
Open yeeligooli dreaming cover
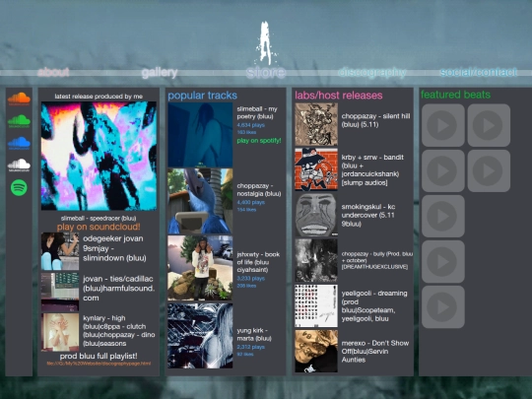tap(316, 306)
